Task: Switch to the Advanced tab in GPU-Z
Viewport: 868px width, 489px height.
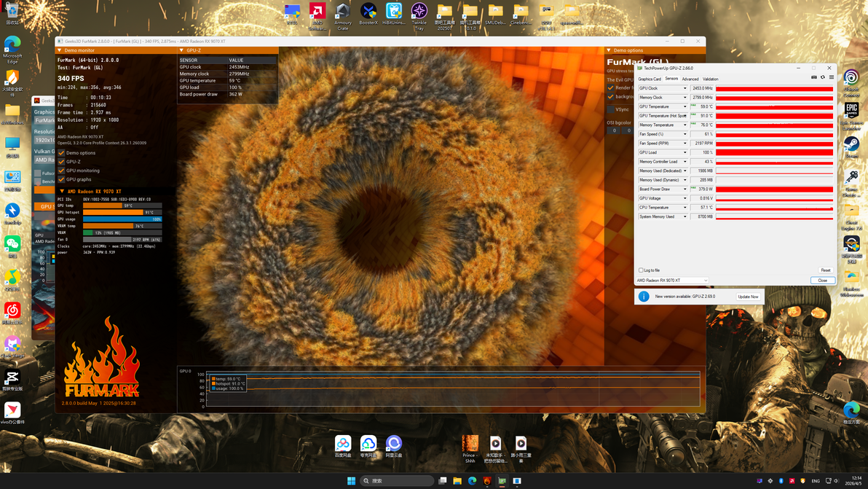Action: [690, 79]
